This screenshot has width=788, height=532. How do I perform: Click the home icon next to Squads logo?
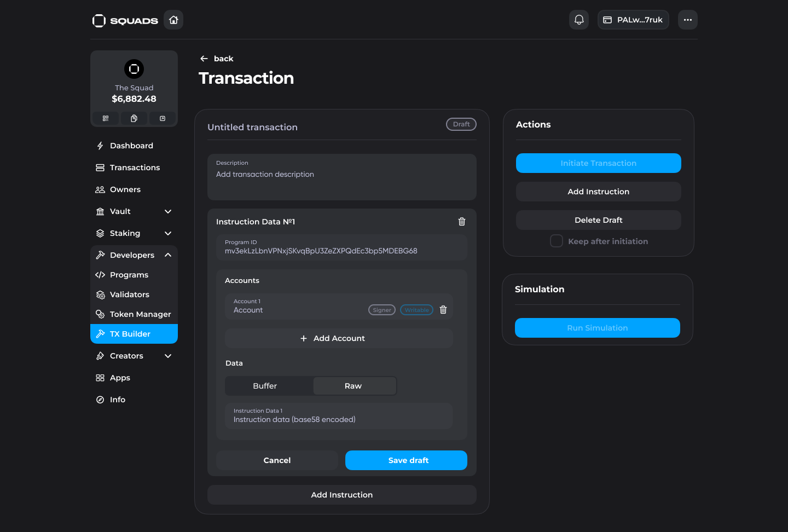(x=173, y=20)
